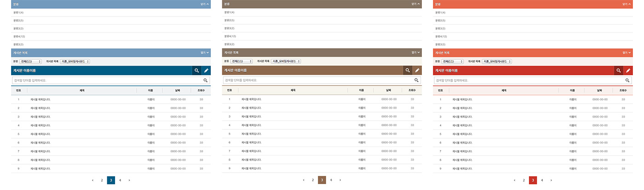Image resolution: width=644 pixels, height=190 pixels.
Task: Click the search icon in the brown board header
Action: tap(408, 71)
